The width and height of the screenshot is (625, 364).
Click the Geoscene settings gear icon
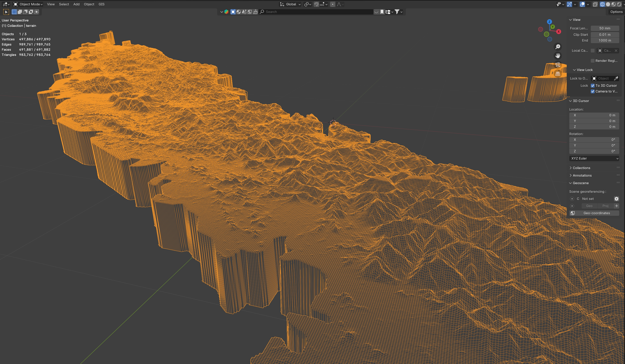616,199
